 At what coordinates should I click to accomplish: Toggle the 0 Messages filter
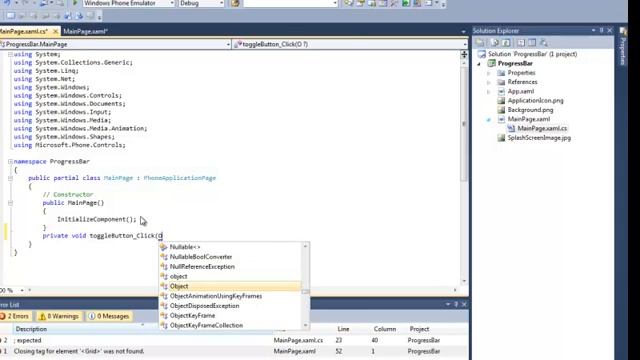click(x=109, y=316)
